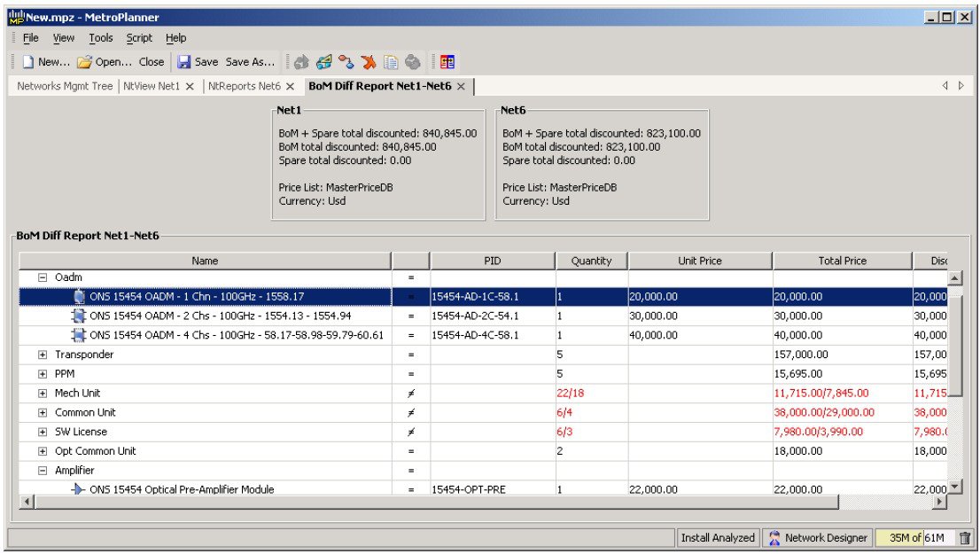Screen dimensions: 980x554
Task: Collapse the Amplifier tree node
Action: click(x=43, y=470)
